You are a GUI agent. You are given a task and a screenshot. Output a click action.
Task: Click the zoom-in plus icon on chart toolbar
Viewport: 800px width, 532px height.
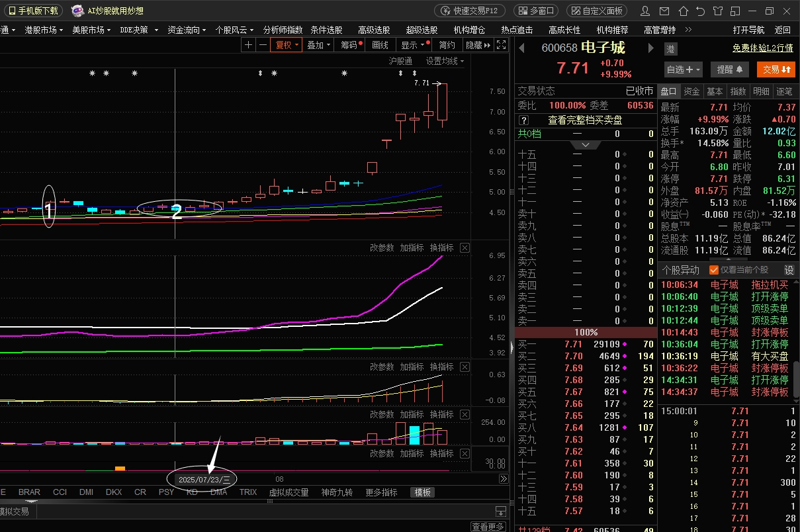(x=248, y=45)
